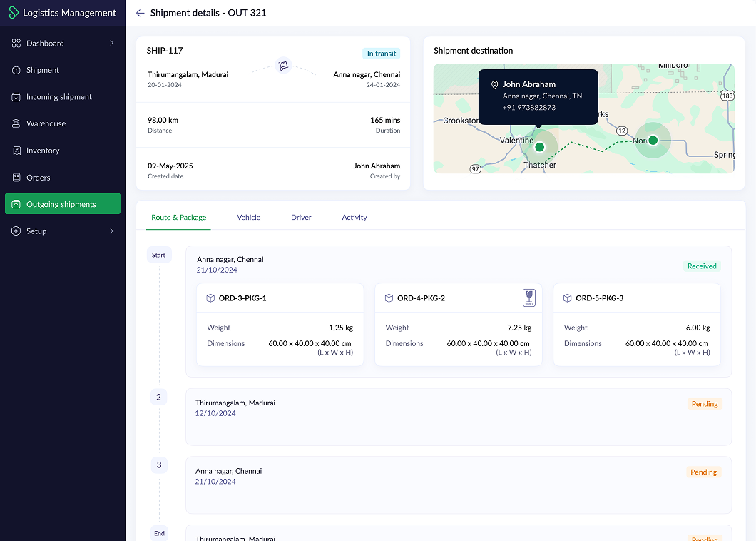Click the Inventory clipboard icon in sidebar
Image resolution: width=756 pixels, height=541 pixels.
point(16,151)
